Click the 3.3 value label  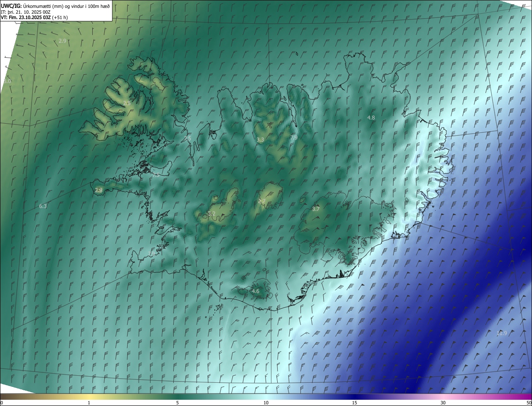(x=260, y=140)
